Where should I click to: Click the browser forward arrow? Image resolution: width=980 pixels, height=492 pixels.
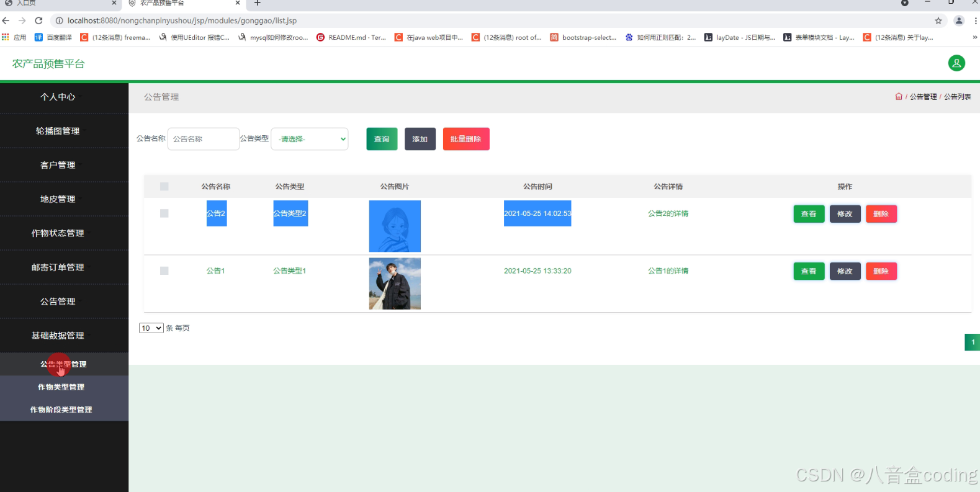point(22,20)
